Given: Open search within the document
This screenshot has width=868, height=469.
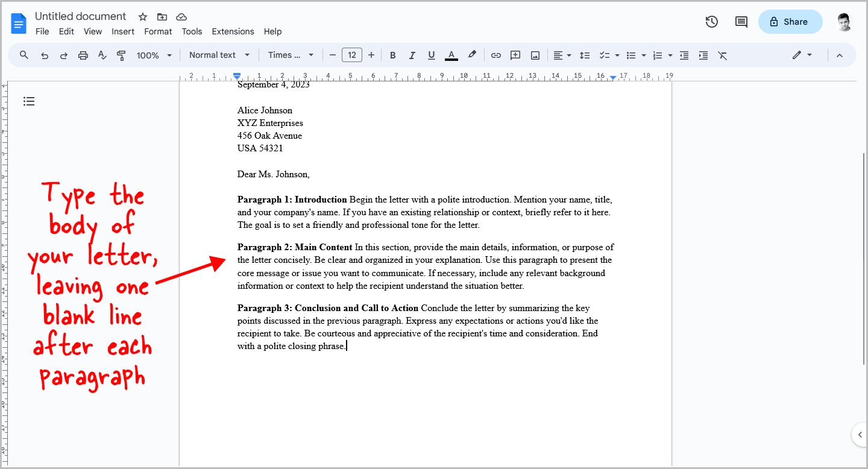Looking at the screenshot, I should click(24, 55).
